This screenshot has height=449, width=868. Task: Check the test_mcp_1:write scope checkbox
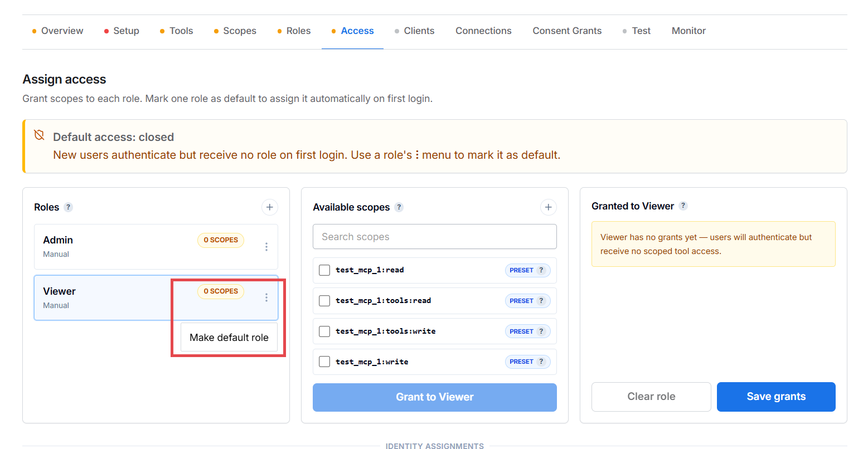click(x=324, y=362)
